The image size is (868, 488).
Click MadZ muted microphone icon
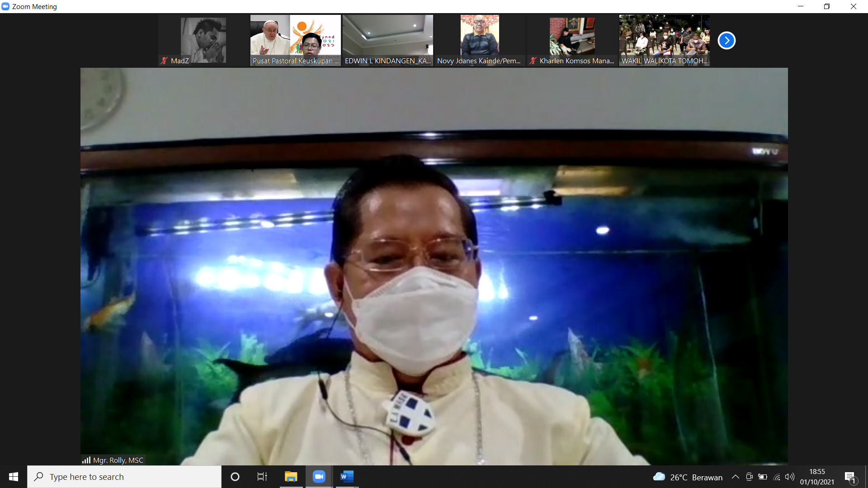click(x=164, y=61)
